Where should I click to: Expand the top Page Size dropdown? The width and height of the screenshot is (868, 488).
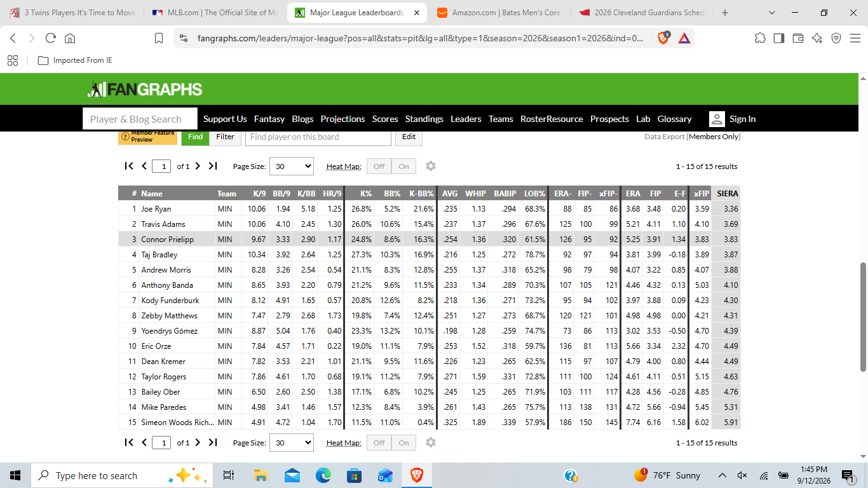[292, 166]
